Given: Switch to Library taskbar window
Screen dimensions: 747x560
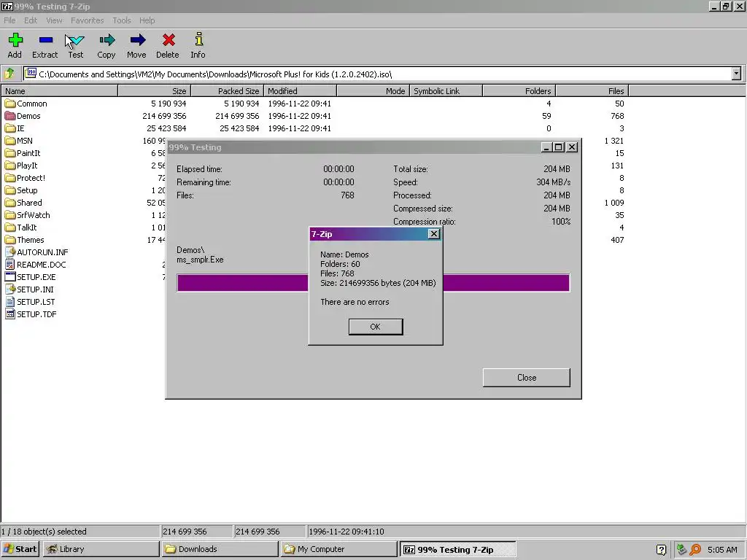Looking at the screenshot, I should pyautogui.click(x=101, y=549).
